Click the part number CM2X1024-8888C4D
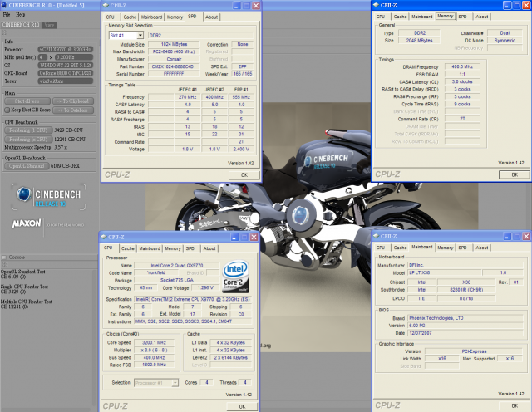This screenshot has height=412, width=532. tap(174, 66)
